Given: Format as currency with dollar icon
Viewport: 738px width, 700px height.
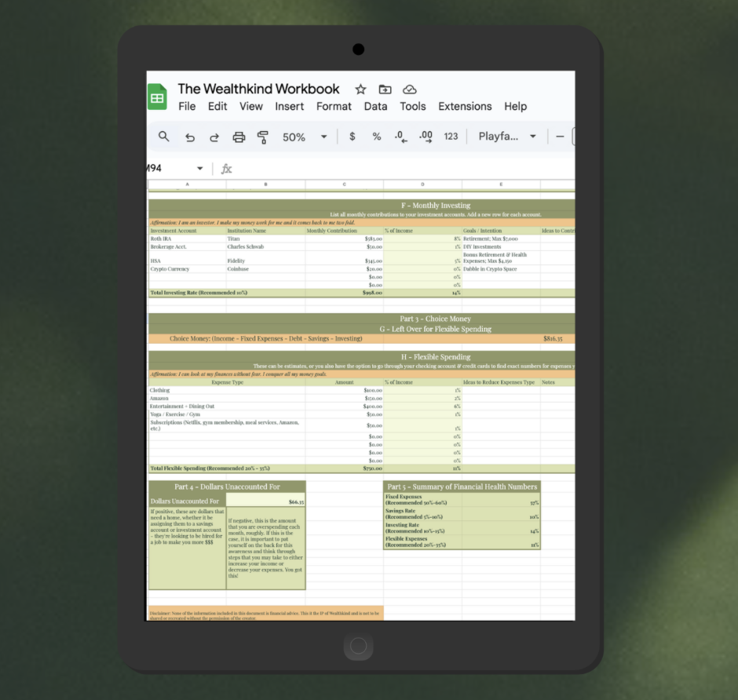Looking at the screenshot, I should pos(352,137).
